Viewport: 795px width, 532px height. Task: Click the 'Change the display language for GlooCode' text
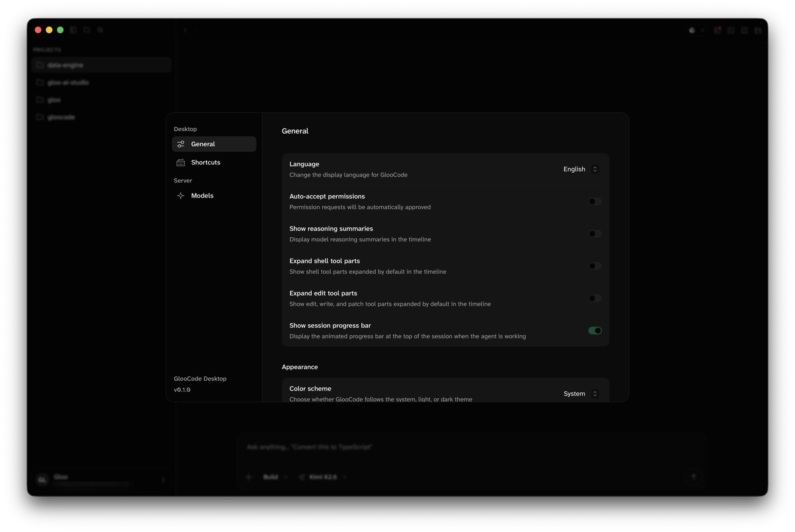coord(348,175)
